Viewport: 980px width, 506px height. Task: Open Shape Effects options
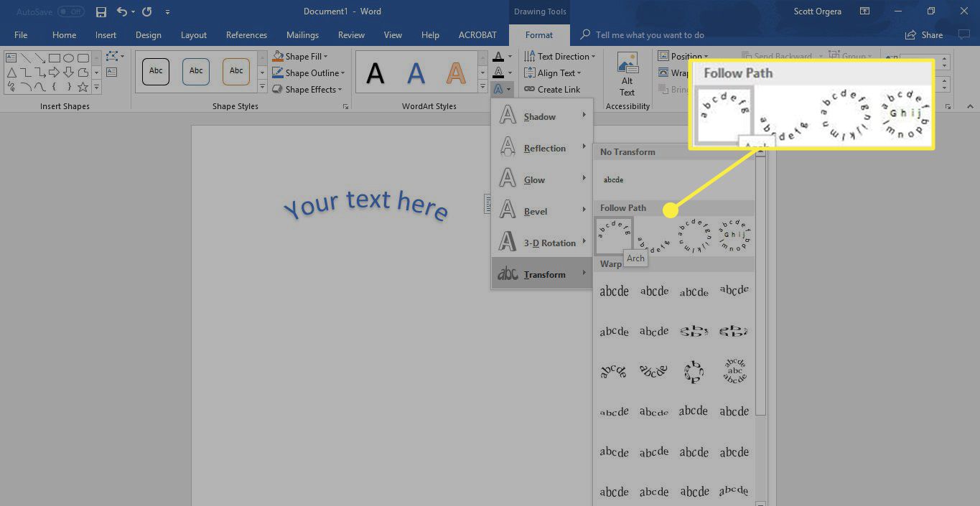coord(308,89)
